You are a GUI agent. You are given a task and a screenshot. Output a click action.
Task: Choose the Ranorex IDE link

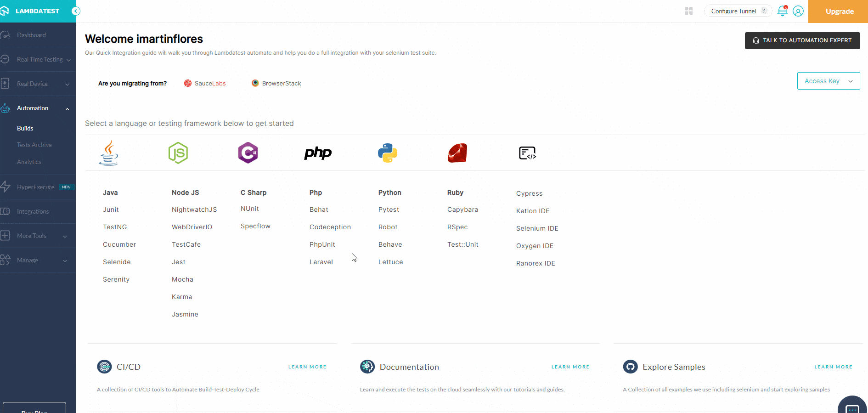pos(535,263)
